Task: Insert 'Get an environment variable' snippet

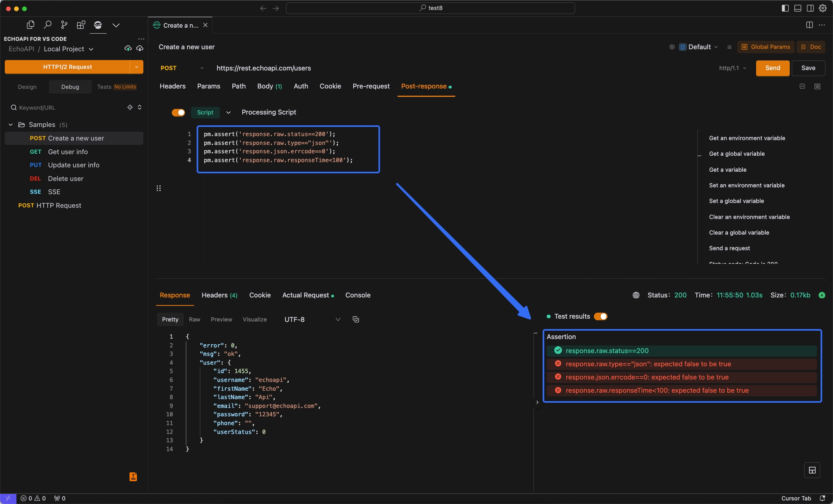Action: (x=747, y=138)
